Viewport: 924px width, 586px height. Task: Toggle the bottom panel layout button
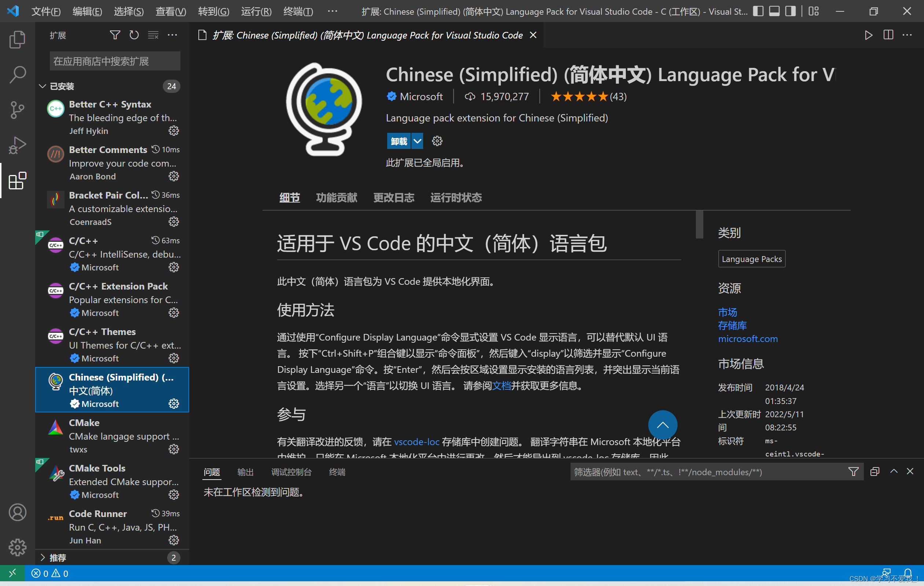[774, 11]
